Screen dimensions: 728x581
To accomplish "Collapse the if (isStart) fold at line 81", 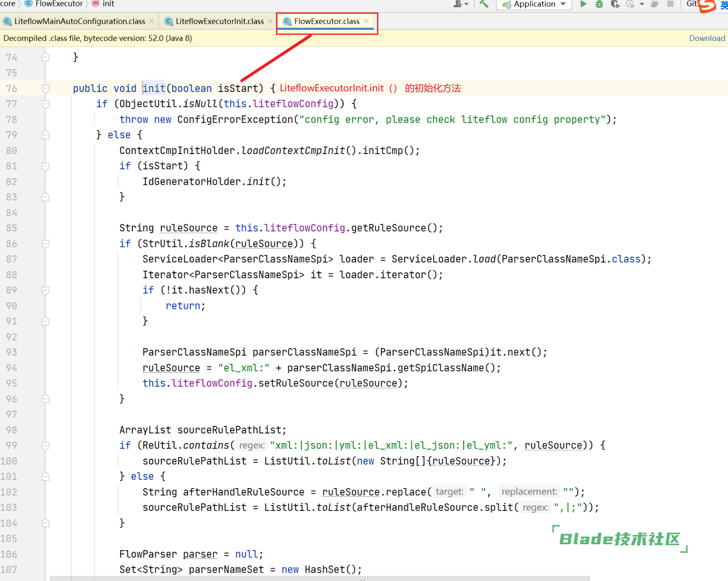I will point(46,166).
